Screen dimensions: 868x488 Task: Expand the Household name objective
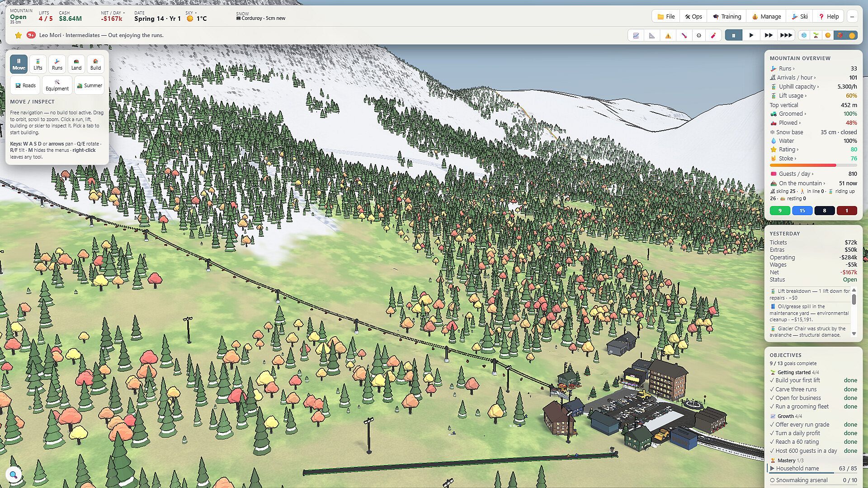click(813, 469)
